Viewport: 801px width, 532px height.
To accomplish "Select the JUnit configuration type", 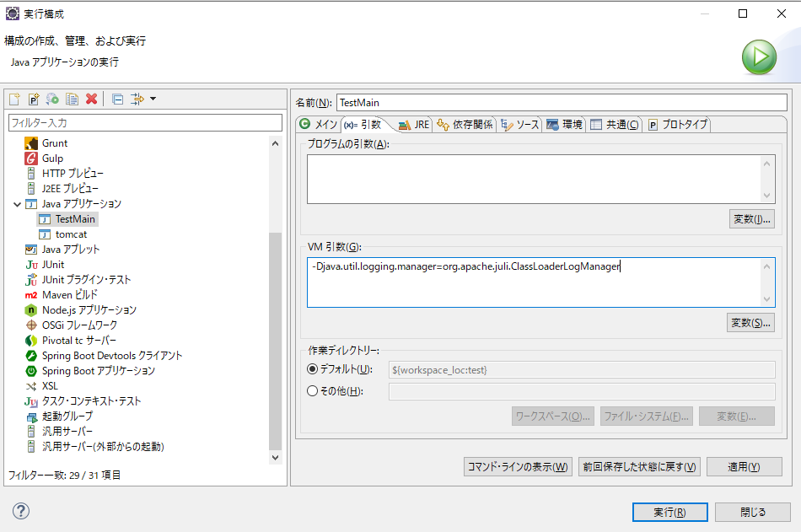I will 52,265.
